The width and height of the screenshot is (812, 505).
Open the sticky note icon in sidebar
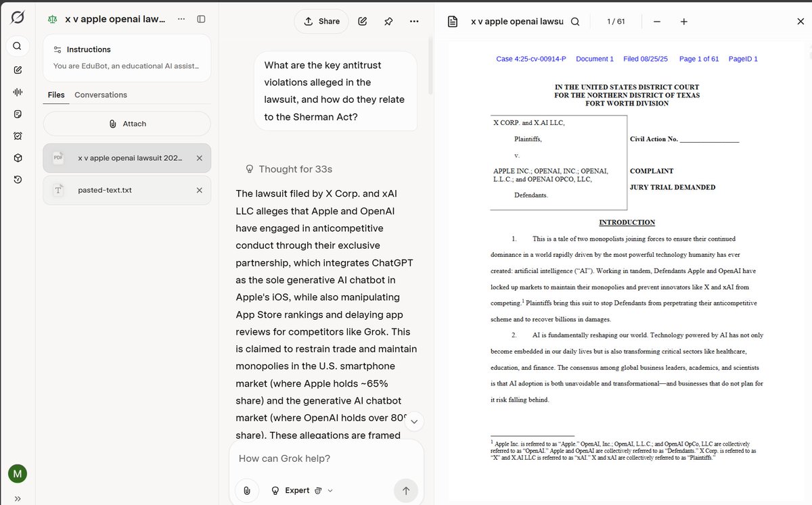pyautogui.click(x=18, y=114)
